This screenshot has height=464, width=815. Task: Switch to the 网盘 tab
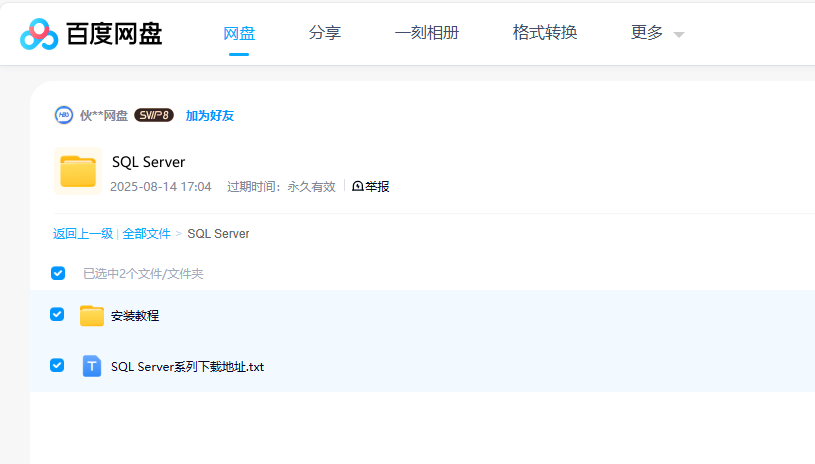pos(239,32)
